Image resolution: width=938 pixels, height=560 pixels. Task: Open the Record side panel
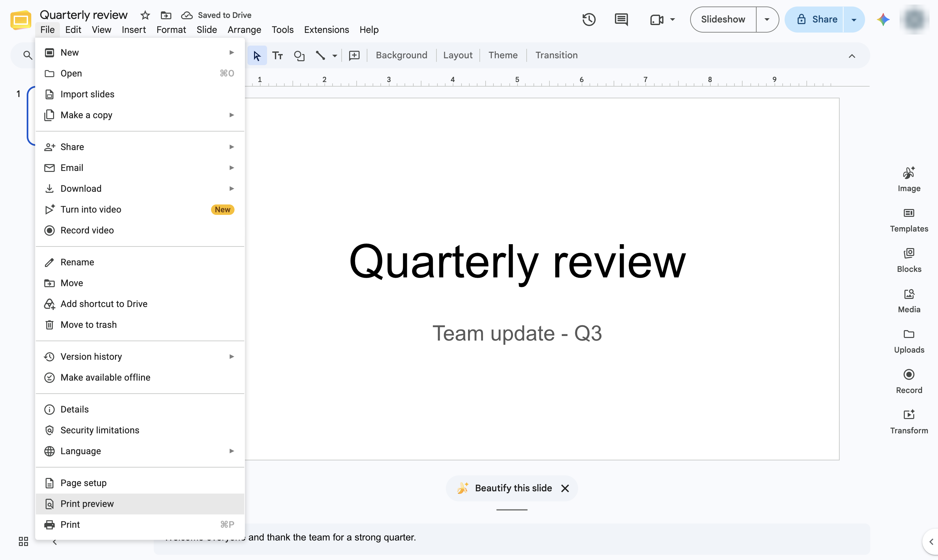tap(909, 382)
